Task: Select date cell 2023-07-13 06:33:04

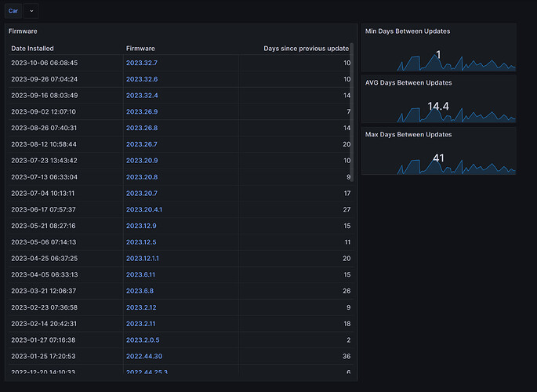Action: 44,177
